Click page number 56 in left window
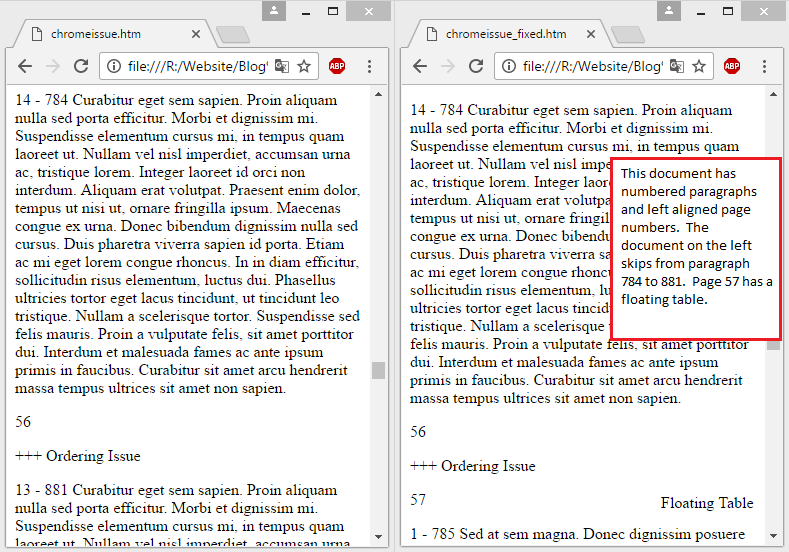This screenshot has height=552, width=789. pos(23,422)
